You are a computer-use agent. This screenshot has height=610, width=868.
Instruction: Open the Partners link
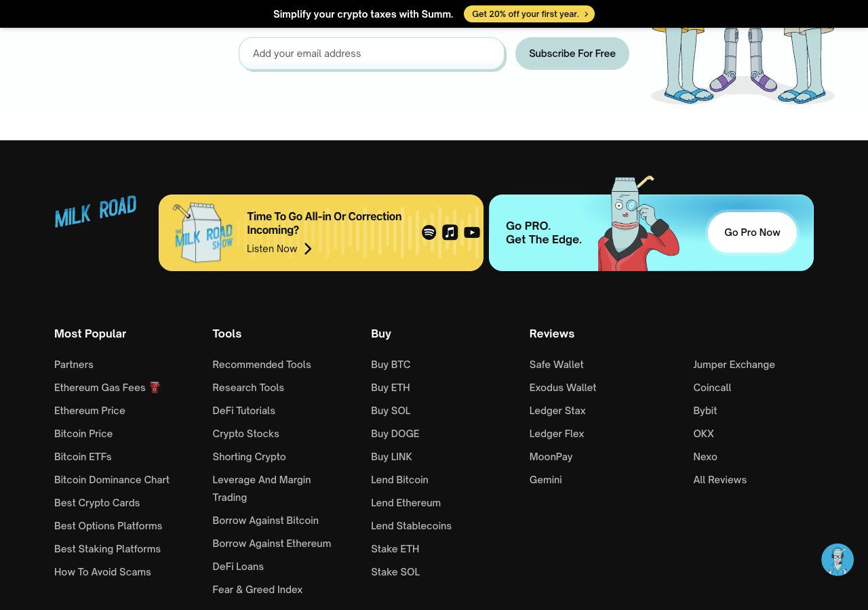[x=74, y=365]
